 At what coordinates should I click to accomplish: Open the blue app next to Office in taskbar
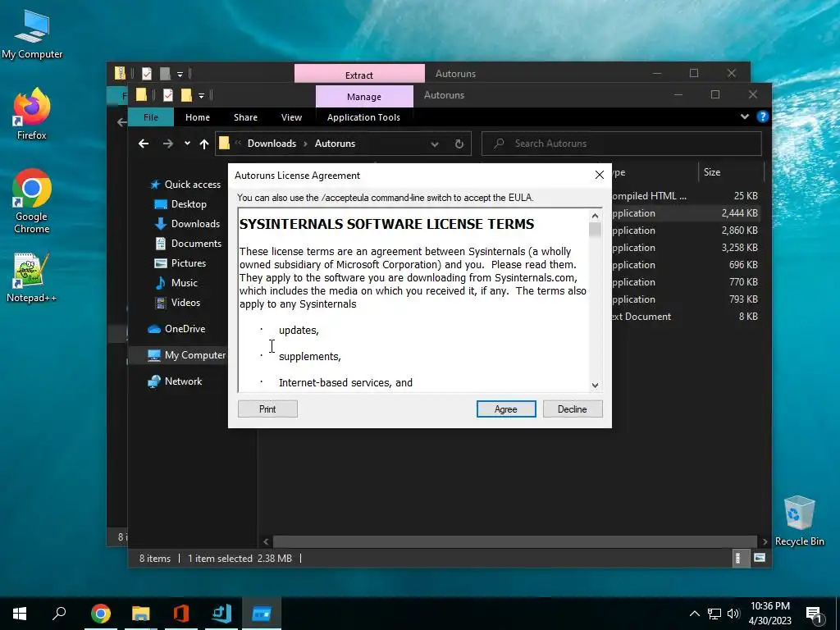tap(221, 614)
